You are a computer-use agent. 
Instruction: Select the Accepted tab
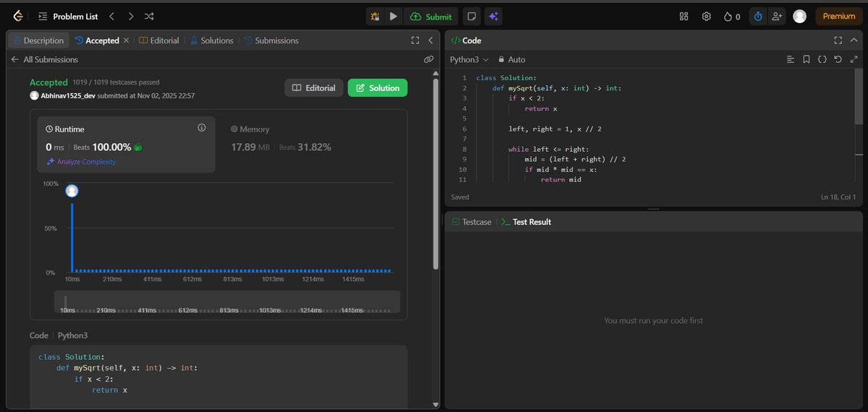point(98,40)
